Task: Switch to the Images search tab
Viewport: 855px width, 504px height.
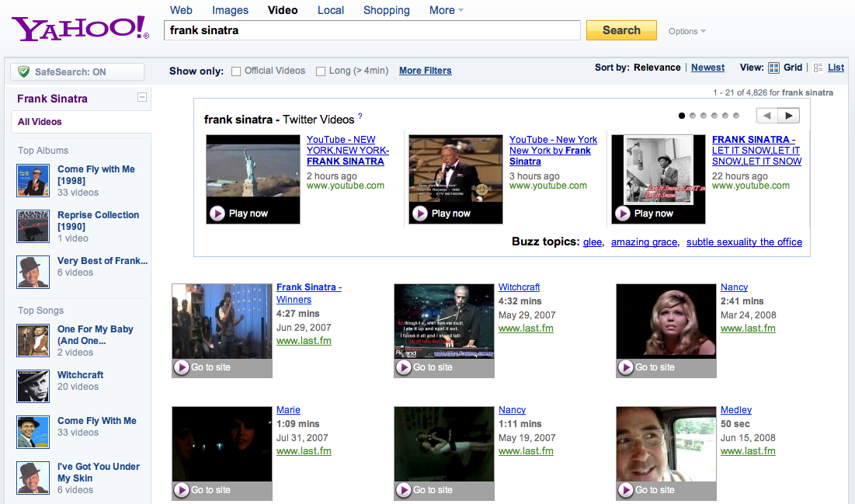Action: pyautogui.click(x=230, y=10)
